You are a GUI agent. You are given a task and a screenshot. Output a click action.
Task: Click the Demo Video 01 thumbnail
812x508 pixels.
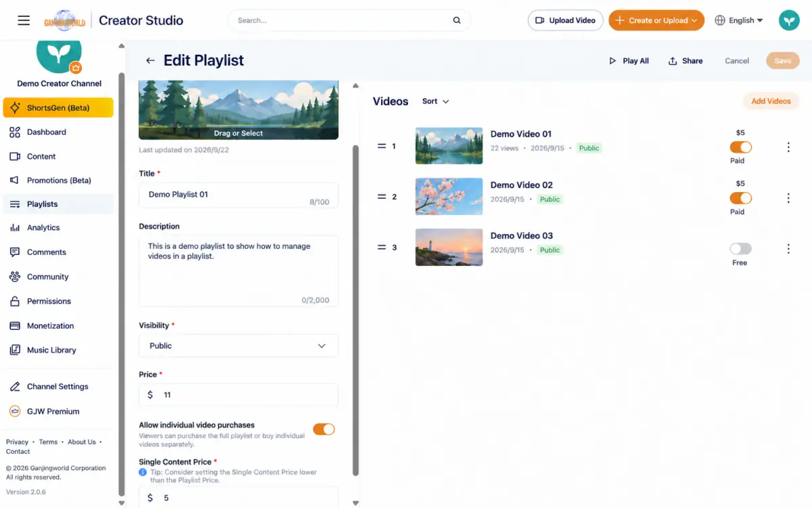click(449, 146)
